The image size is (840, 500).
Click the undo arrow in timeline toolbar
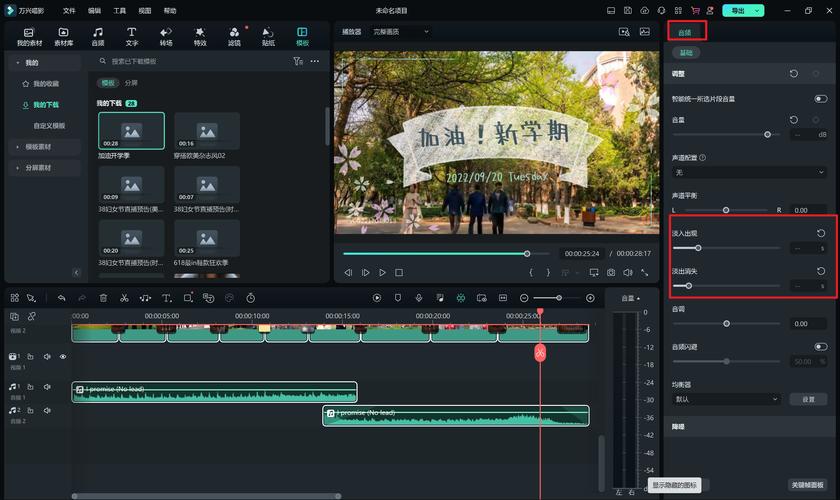point(62,298)
